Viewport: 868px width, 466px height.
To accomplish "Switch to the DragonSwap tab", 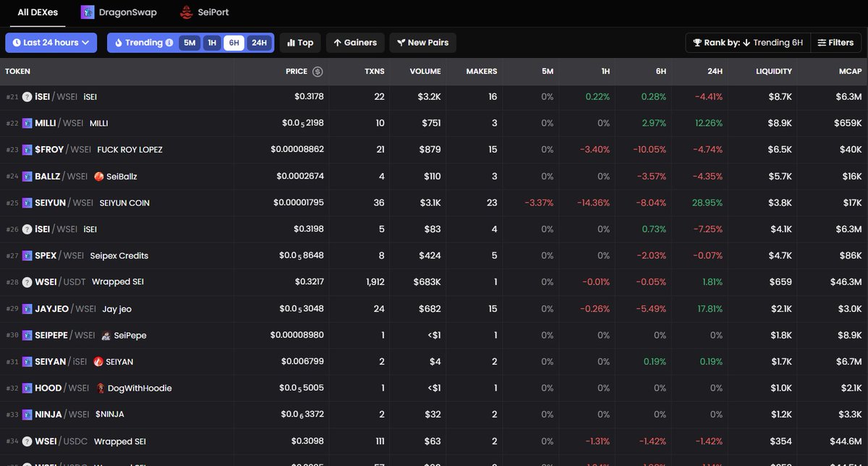I will (119, 12).
